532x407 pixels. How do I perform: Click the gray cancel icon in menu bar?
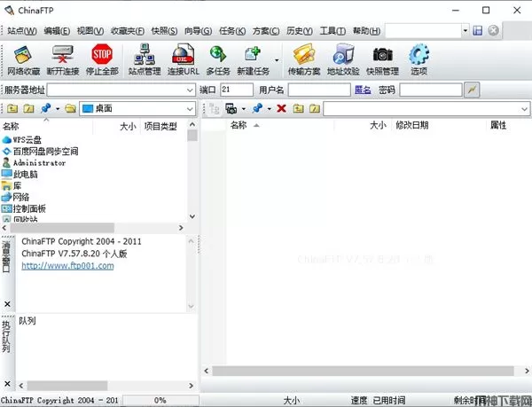[x=493, y=30]
